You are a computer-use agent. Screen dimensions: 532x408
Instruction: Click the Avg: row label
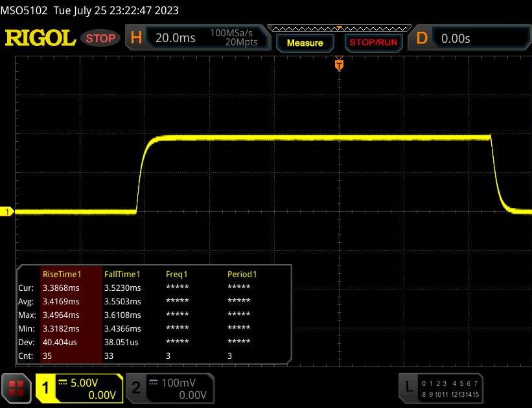click(26, 302)
